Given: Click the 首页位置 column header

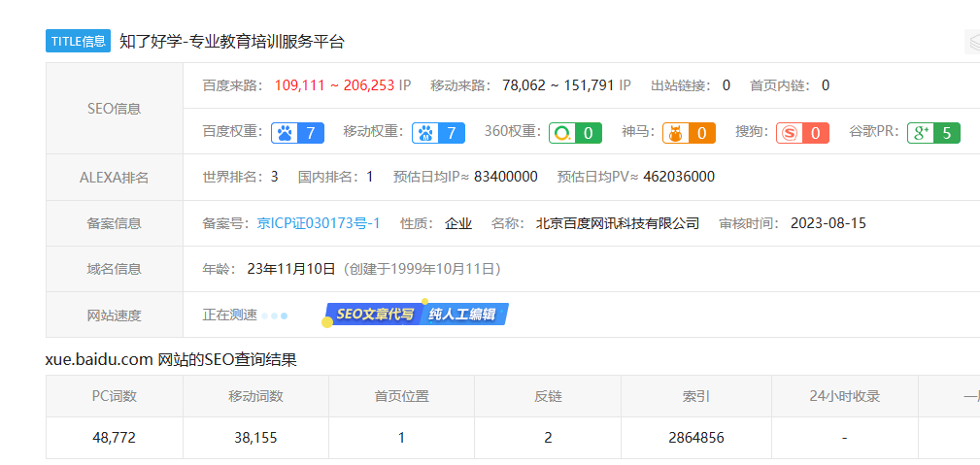Looking at the screenshot, I should pos(401,396).
